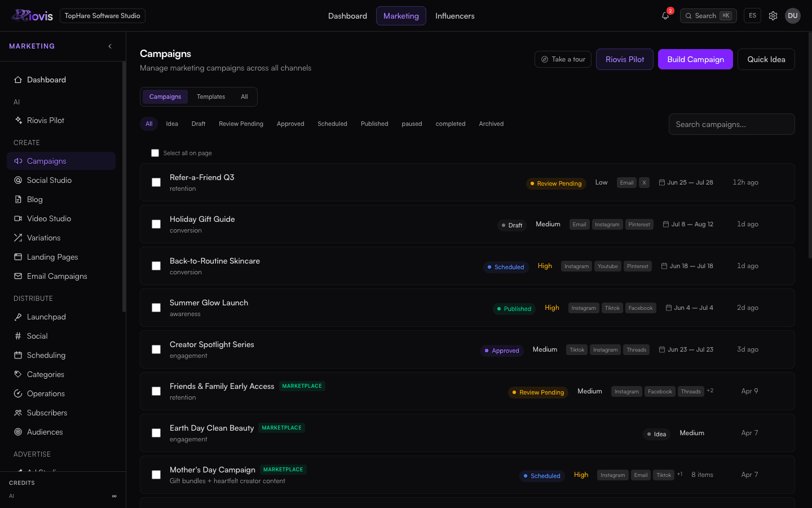
Task: Open the ES language selector
Action: [x=752, y=16]
